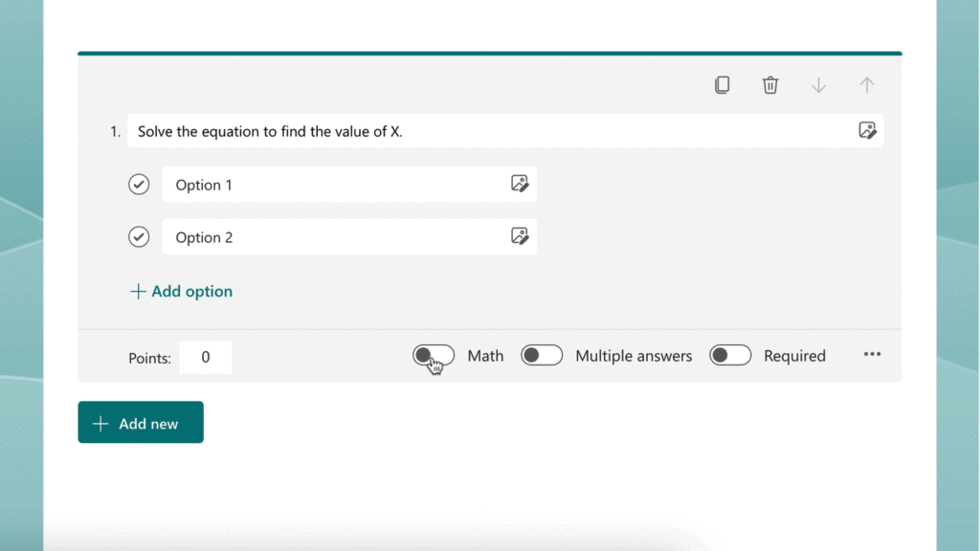Duplicate the current question
This screenshot has width=980, height=551.
click(x=723, y=84)
